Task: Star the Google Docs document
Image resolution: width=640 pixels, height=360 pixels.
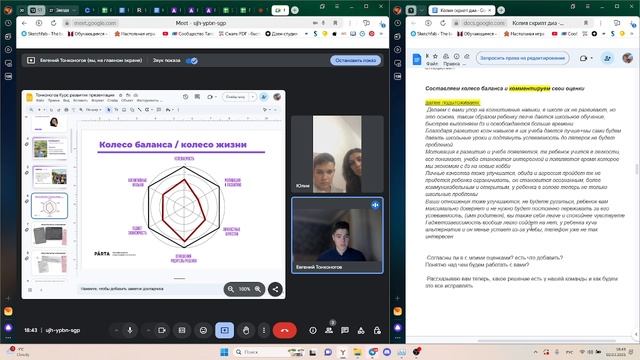Action: pos(436,56)
